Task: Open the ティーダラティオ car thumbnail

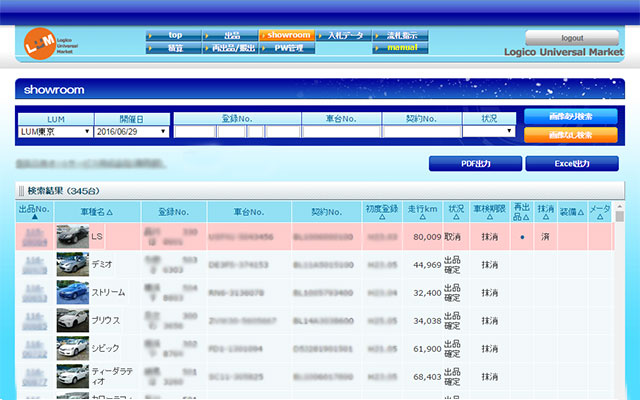Action: 73,376
